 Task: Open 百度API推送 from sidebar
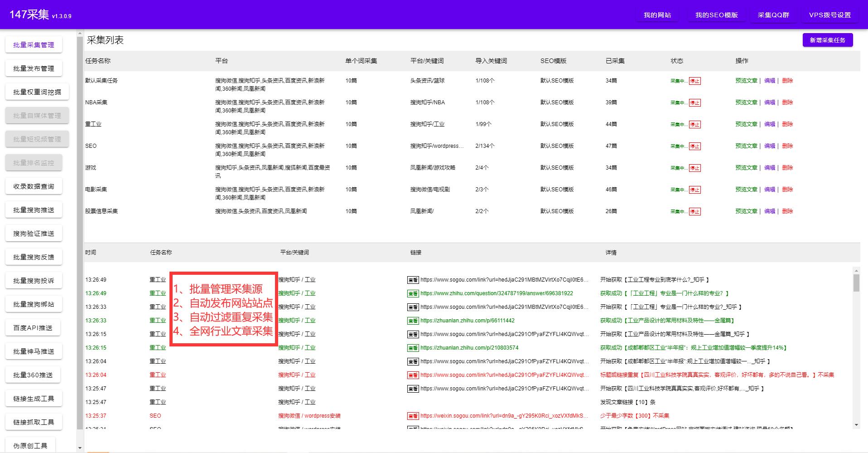click(x=33, y=327)
